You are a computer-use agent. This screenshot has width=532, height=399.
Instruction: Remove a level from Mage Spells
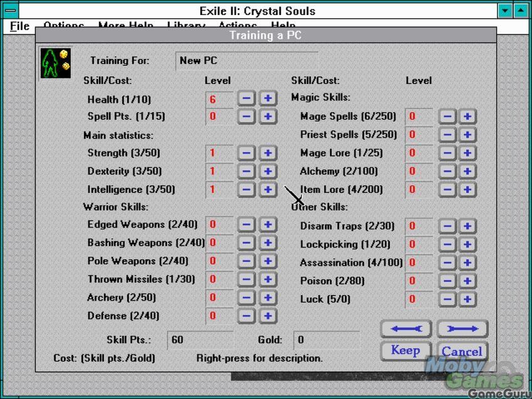pyautogui.click(x=447, y=117)
